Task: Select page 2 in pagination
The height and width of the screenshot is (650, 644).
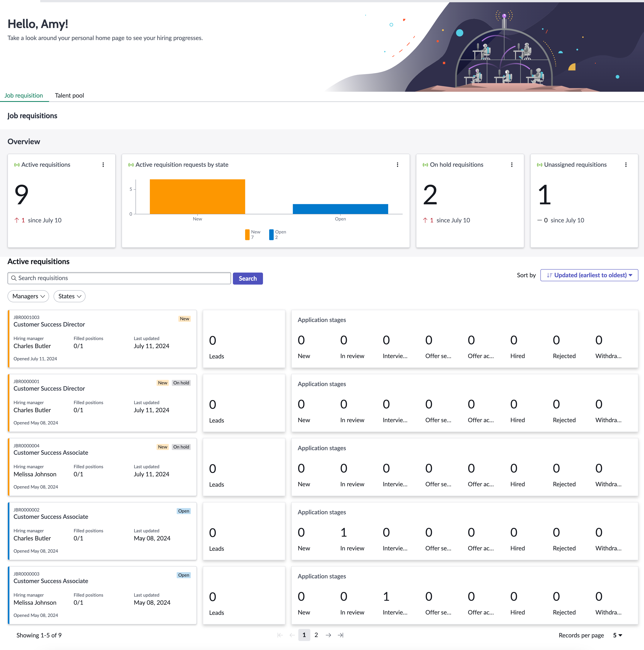Action: click(316, 635)
